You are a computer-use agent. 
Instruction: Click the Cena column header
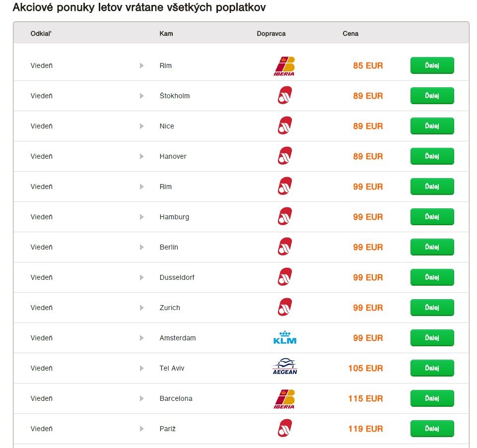(x=350, y=33)
